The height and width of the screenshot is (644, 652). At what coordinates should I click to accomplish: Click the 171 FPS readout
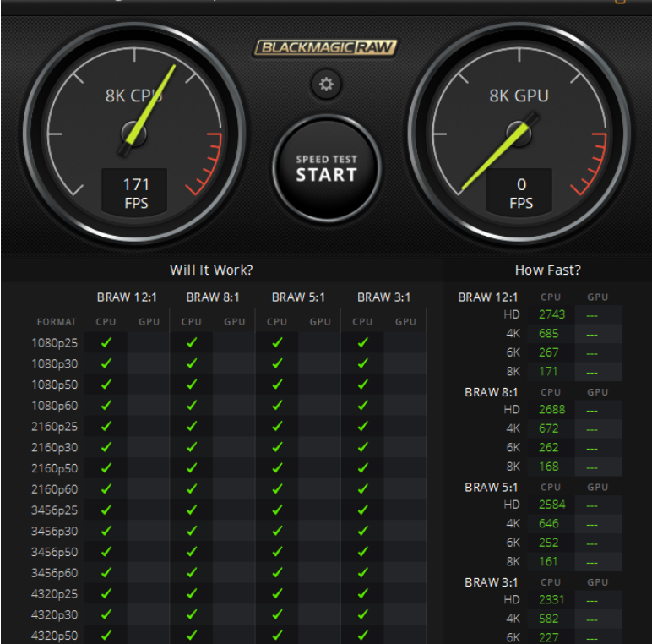point(135,193)
